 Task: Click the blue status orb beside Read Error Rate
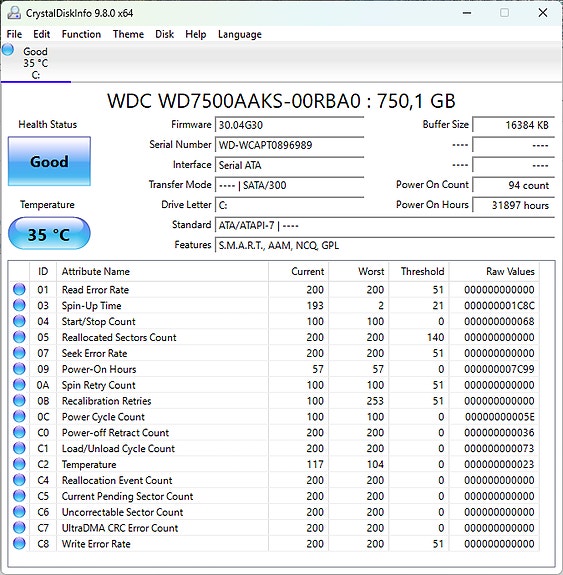click(19, 289)
